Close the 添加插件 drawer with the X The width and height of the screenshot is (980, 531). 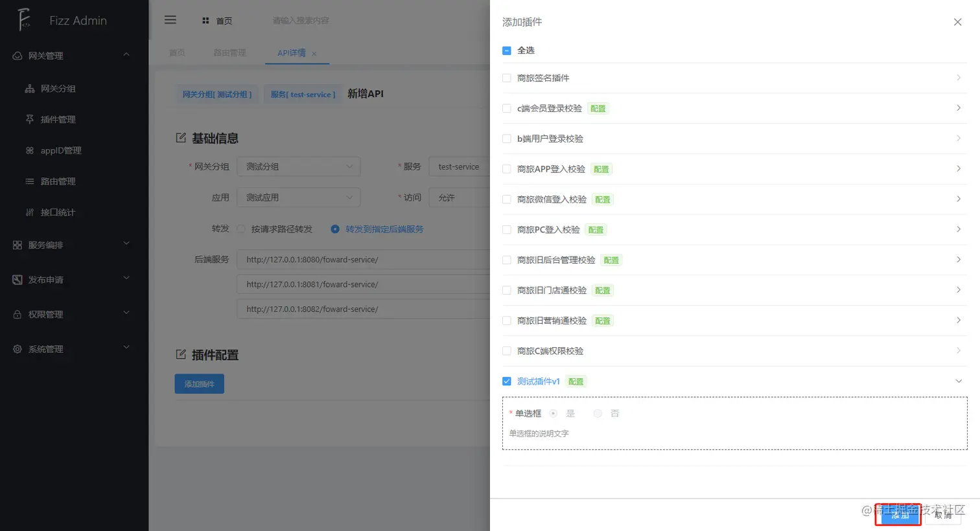tap(957, 22)
